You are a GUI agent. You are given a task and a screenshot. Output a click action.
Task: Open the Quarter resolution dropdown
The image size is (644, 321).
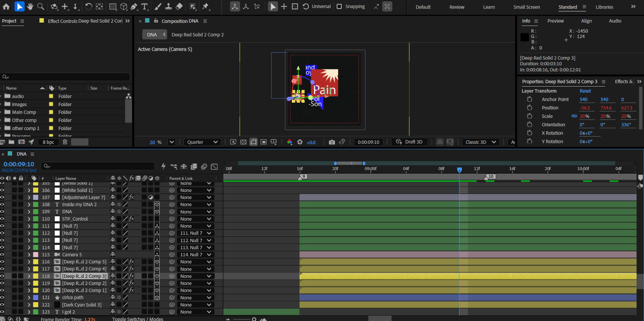[202, 142]
